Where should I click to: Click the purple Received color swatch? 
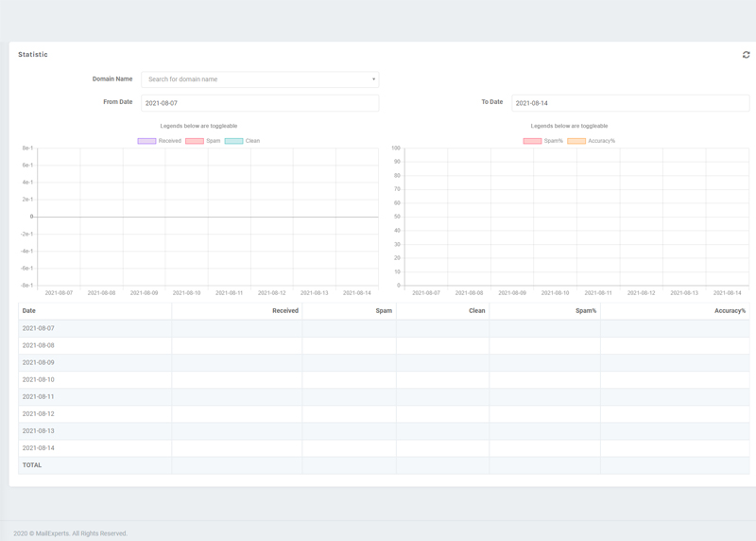click(x=146, y=141)
